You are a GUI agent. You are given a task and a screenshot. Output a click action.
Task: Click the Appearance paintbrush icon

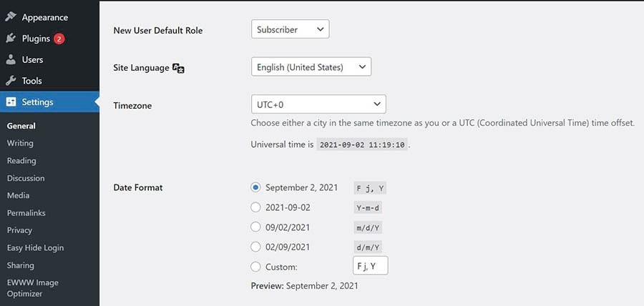coord(11,17)
